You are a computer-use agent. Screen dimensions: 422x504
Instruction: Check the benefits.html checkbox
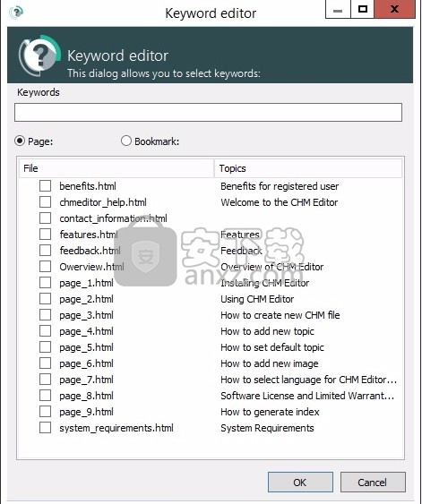click(45, 186)
